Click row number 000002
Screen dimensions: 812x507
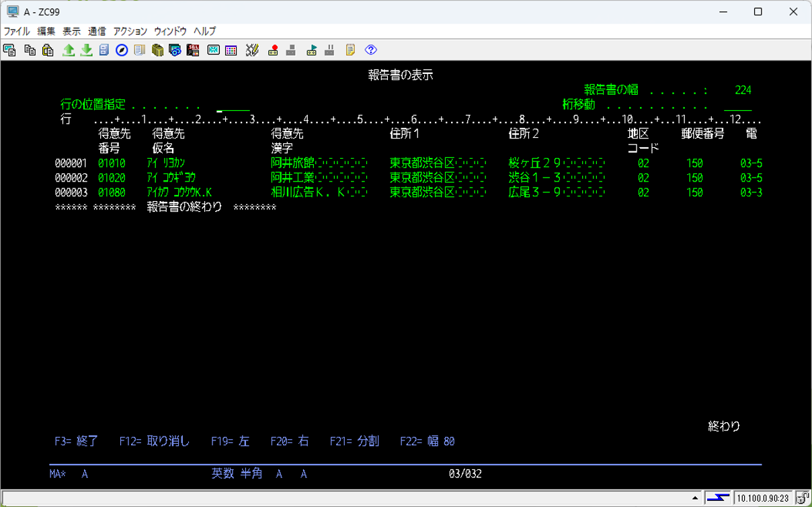[71, 178]
